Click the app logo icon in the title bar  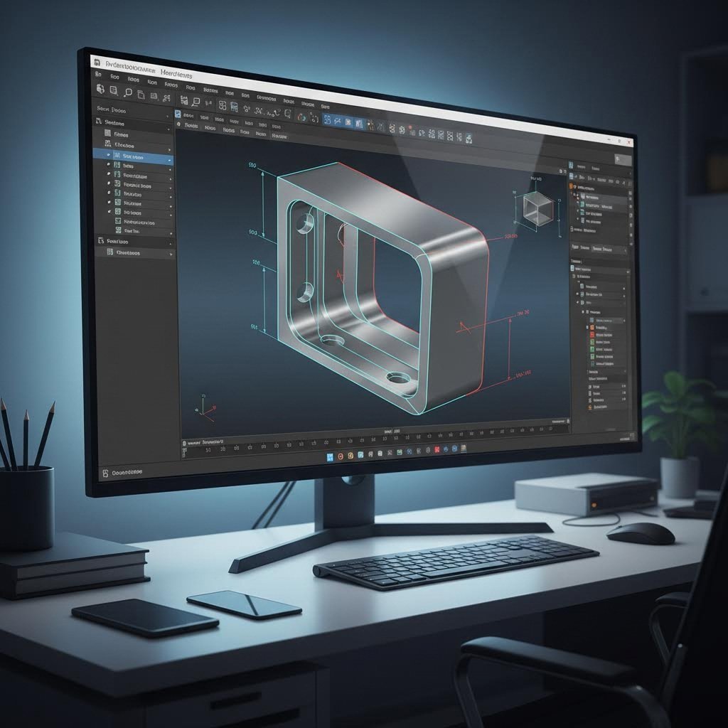pyautogui.click(x=97, y=63)
